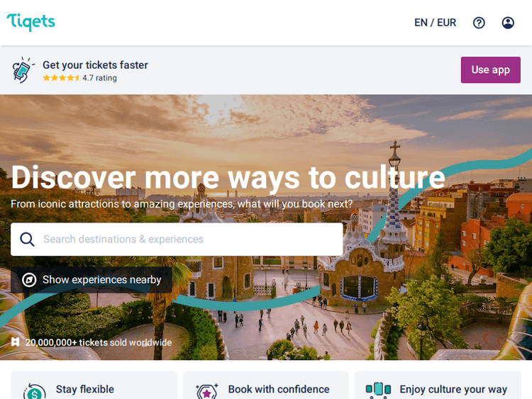Viewport: 532px width, 399px height.
Task: Click the Get your tickets faster heading
Action: point(95,64)
